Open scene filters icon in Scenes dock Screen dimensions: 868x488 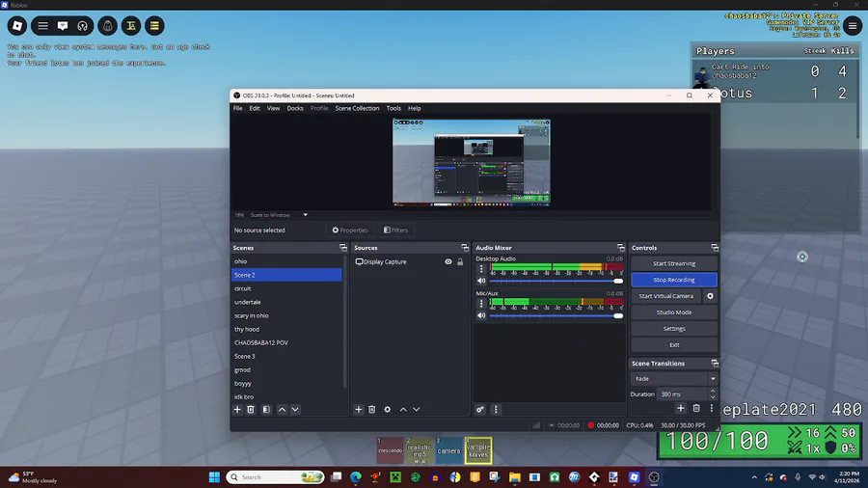[266, 410]
